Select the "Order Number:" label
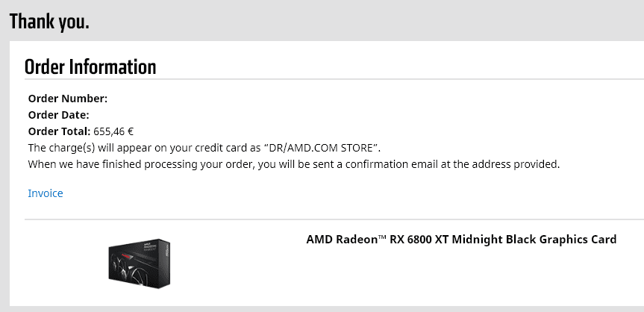This screenshot has width=644, height=312. tap(68, 99)
